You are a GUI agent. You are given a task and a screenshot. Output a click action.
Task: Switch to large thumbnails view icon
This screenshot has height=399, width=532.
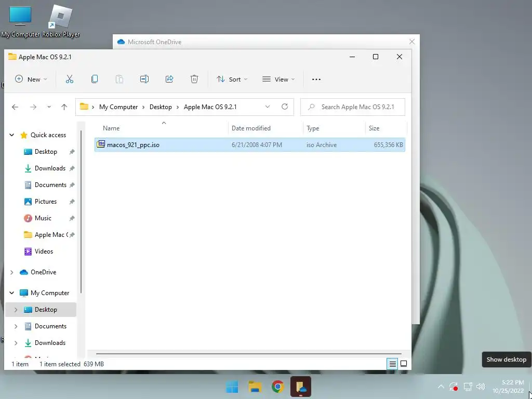pos(403,364)
